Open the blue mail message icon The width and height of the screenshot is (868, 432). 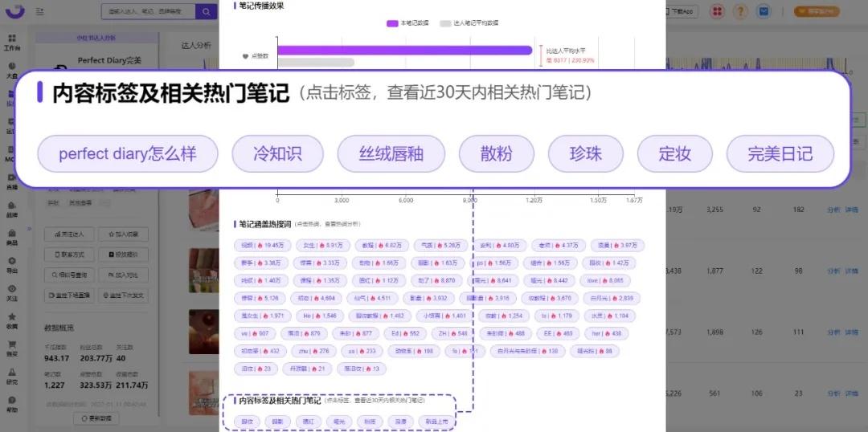point(764,11)
